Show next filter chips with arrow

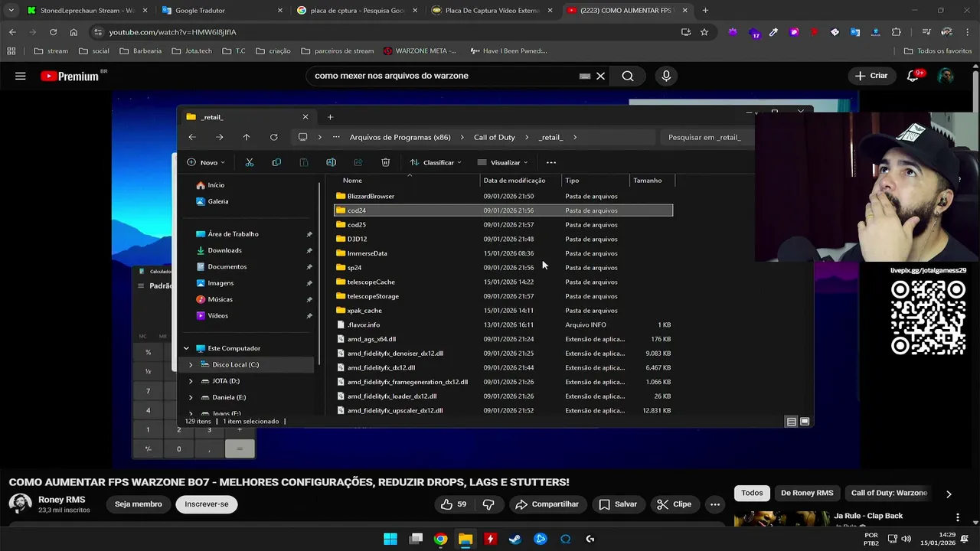[949, 494]
